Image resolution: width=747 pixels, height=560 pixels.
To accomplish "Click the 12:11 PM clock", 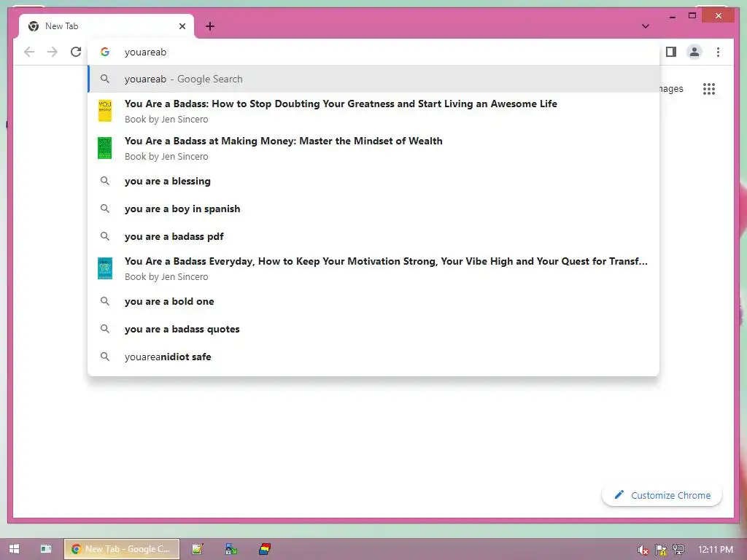I will pos(715,550).
